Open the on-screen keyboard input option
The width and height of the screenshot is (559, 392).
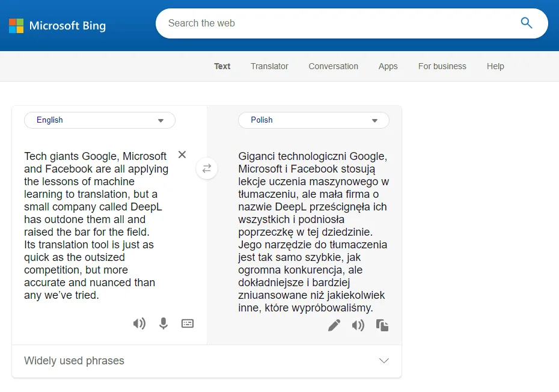[x=187, y=323]
